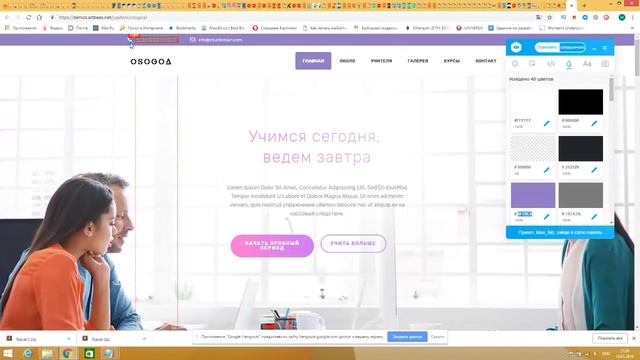Click the highlighted purple hex code value
Screen dimensions: 640x360
[524, 214]
